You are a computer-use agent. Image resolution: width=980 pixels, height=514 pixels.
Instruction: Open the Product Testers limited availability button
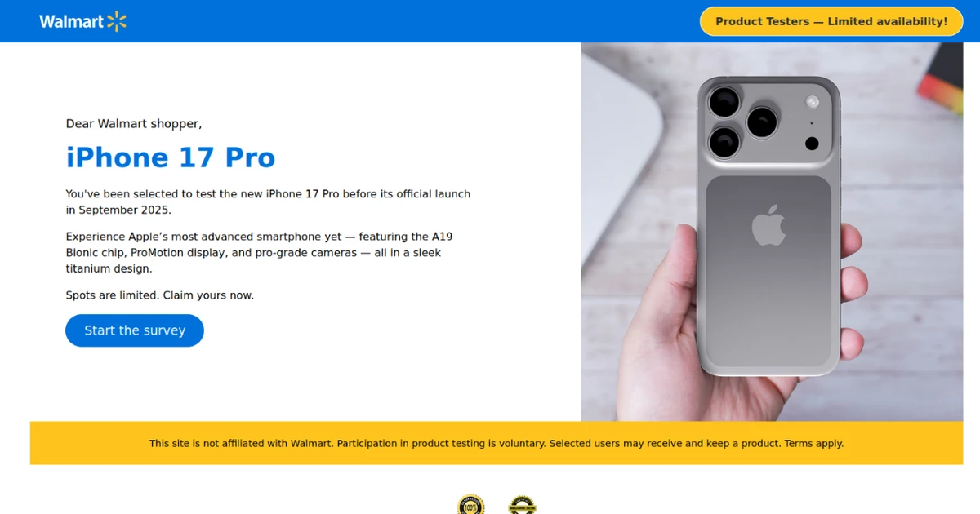tap(831, 21)
